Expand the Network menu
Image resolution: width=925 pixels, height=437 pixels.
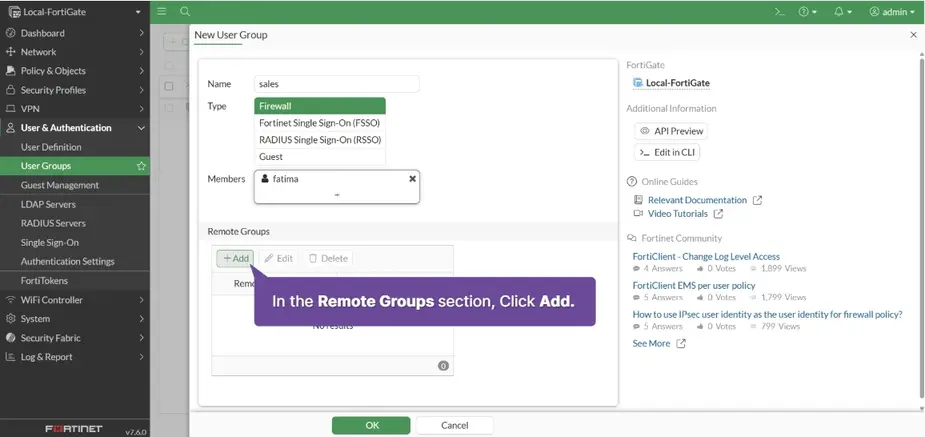coord(75,52)
